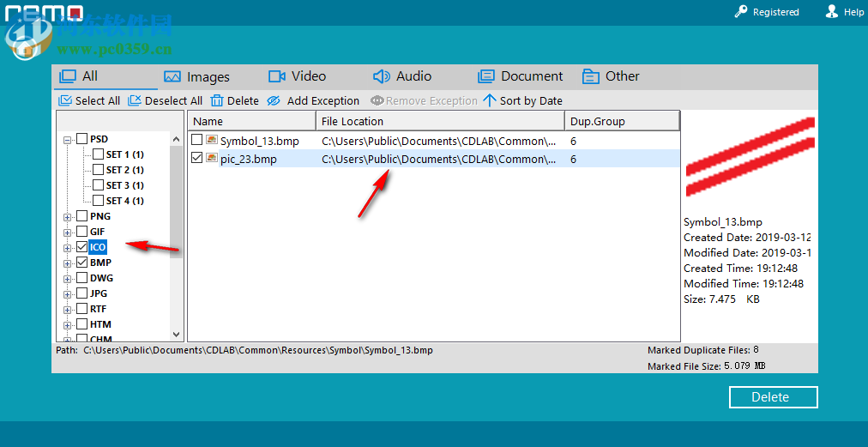Click the All tab icon
Screen dimensions: 868x447
(x=68, y=76)
